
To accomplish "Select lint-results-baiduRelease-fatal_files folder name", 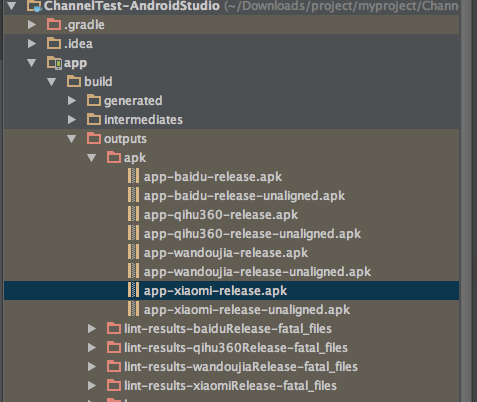I will point(228,329).
